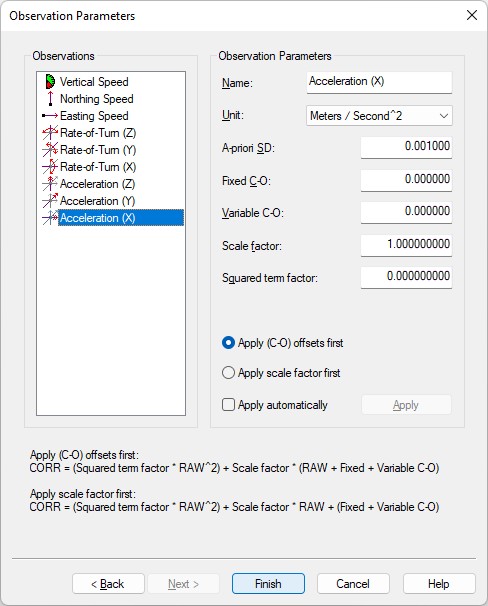
Task: Go to previous step with Back
Action: point(108,584)
